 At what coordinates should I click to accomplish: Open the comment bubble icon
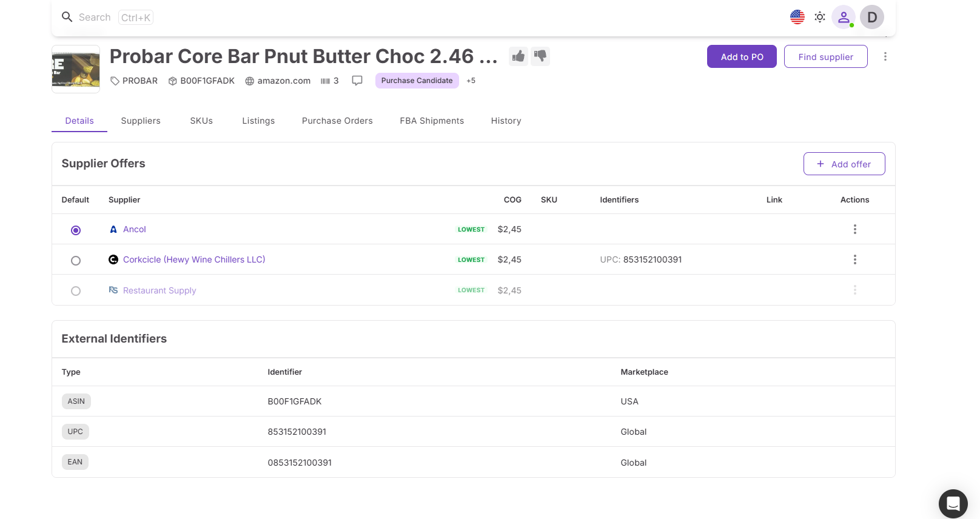click(x=357, y=81)
